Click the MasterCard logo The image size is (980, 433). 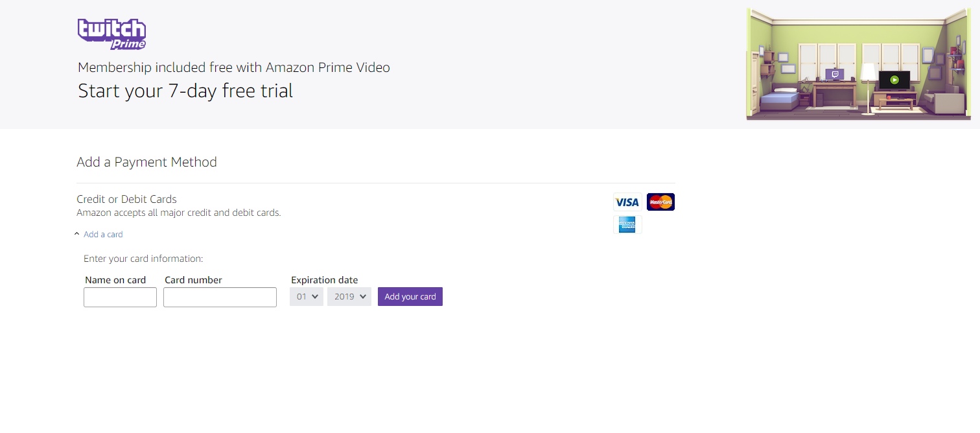pos(660,202)
